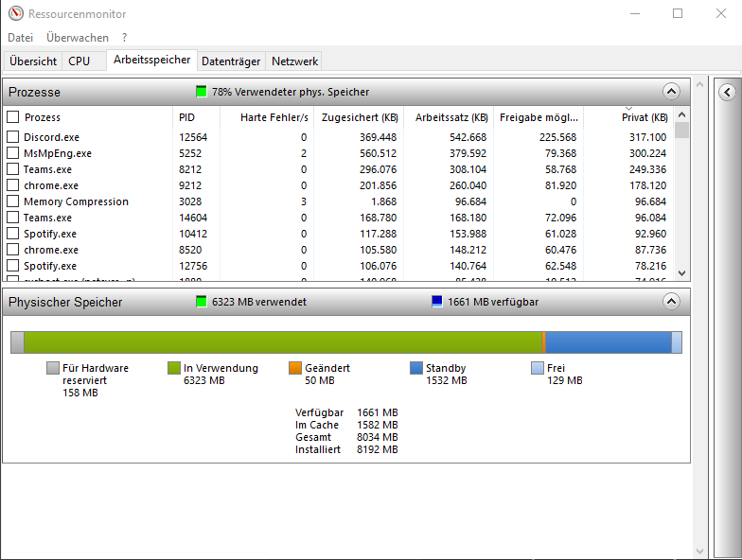
Task: Click Freigabe value 81.920
Action: pos(560,185)
